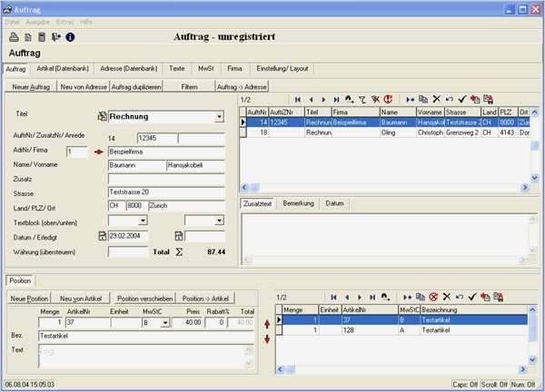
Task: Jump to first record in order list navigator
Action: pyautogui.click(x=297, y=99)
